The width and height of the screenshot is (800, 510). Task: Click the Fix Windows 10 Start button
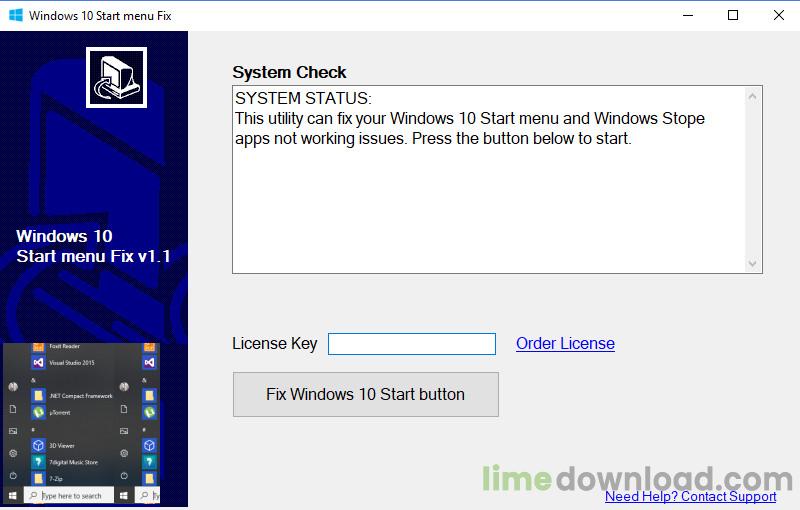point(366,394)
